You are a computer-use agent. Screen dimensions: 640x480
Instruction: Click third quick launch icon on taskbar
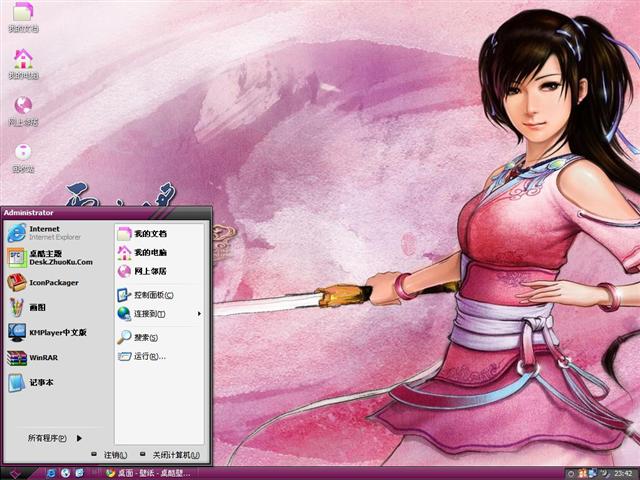[x=80, y=473]
